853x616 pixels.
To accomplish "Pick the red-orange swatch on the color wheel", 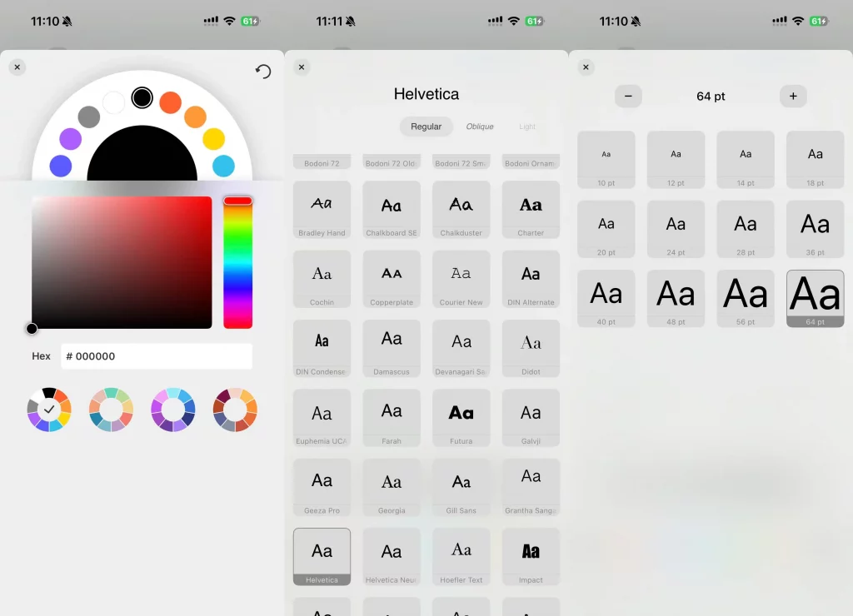I will 170,102.
